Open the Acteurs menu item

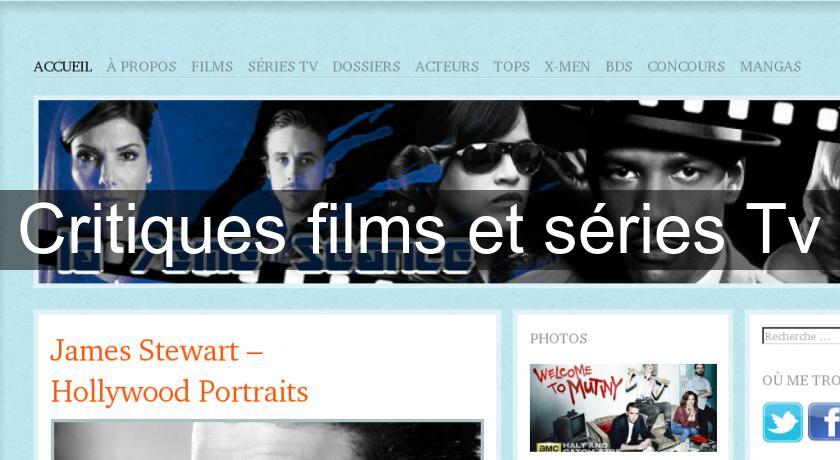tap(447, 66)
